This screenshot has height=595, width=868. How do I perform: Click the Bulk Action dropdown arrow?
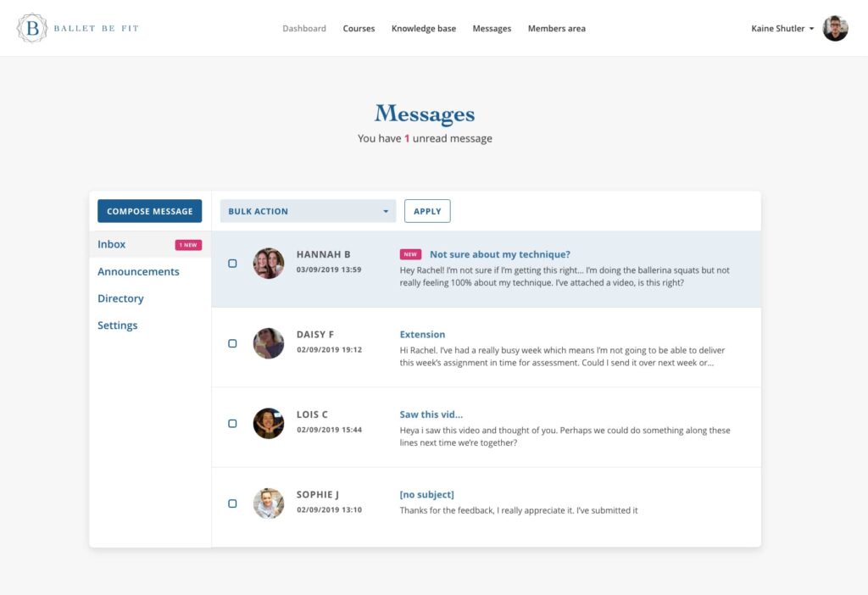click(386, 210)
